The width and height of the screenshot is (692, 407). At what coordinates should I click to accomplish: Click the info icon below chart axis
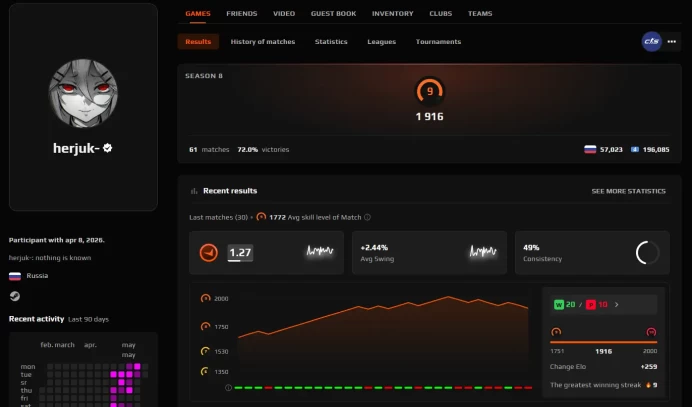click(x=228, y=388)
